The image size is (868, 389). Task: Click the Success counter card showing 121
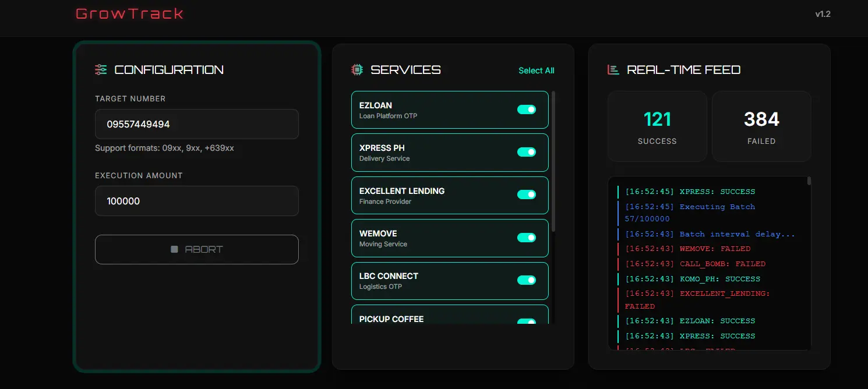(x=657, y=126)
